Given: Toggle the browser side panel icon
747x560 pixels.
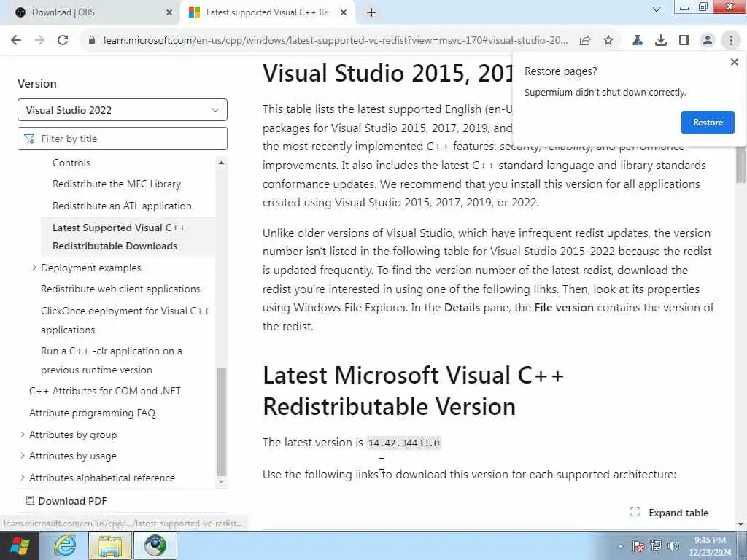Looking at the screenshot, I should pyautogui.click(x=684, y=41).
